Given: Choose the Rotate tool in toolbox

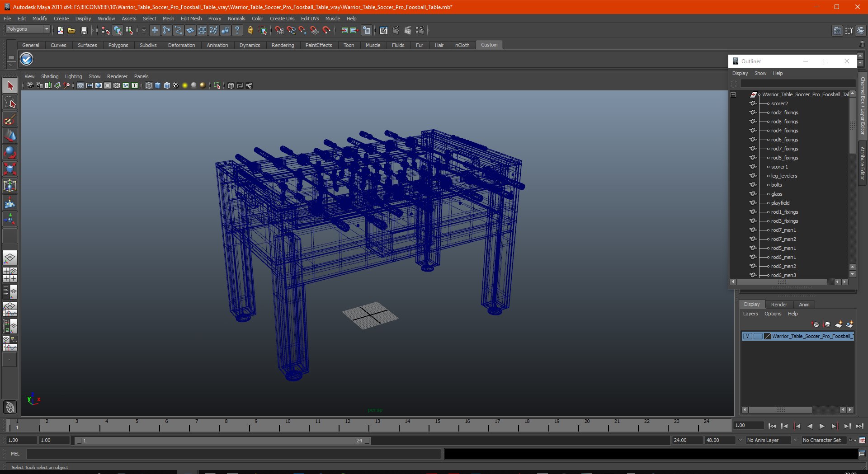Looking at the screenshot, I should click(x=10, y=153).
